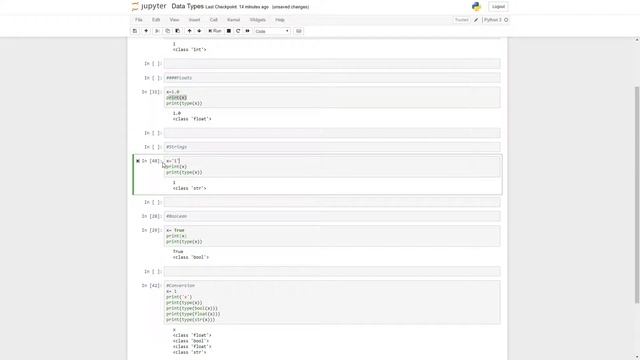
Task: Click the In [33] prompt label
Action: tap(151, 92)
